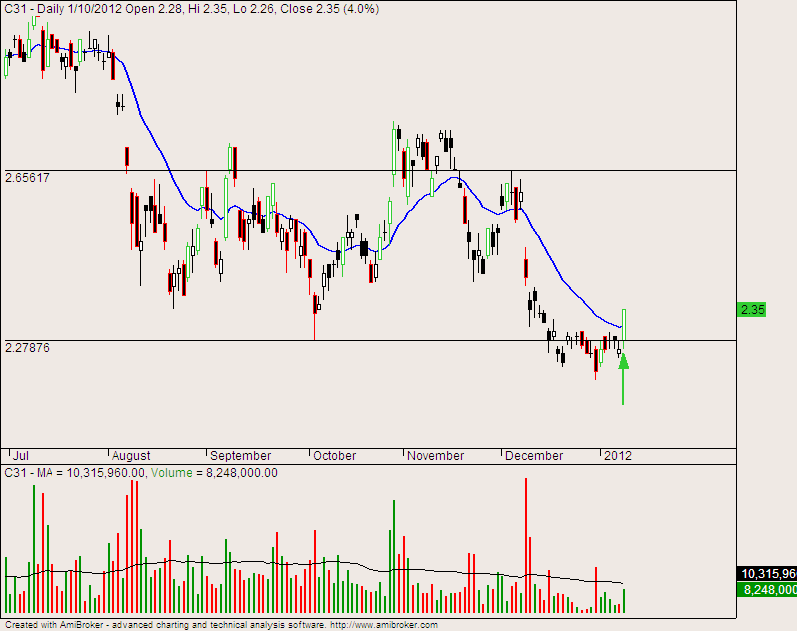Select the September label on the time axis
Screen dimensions: 797x631
(x=240, y=455)
